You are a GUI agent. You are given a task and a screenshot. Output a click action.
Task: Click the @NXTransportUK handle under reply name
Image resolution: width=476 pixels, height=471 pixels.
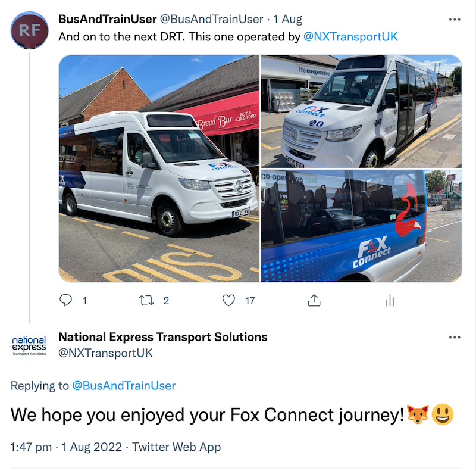(105, 353)
